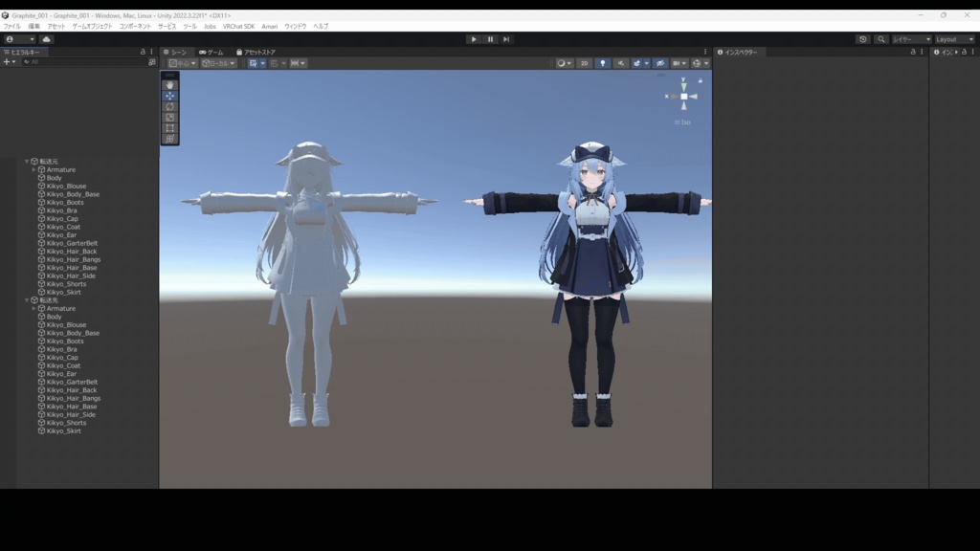Screen dimensions: 980x551
Task: Click the + create button in Hierarchy
Action: pos(7,61)
